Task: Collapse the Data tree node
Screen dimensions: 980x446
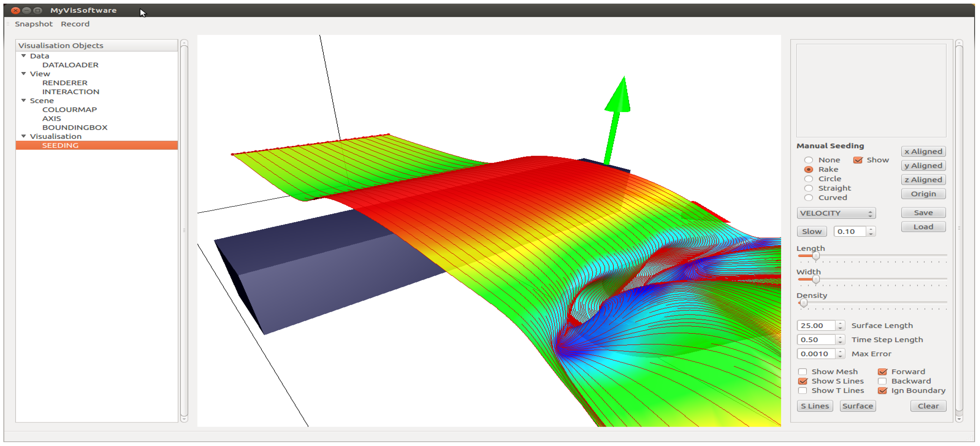Action: [23, 56]
